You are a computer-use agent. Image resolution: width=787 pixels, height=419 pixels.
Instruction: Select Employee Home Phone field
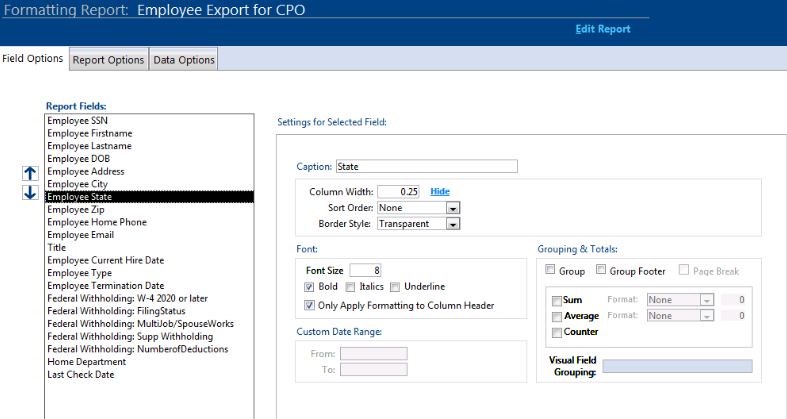click(x=149, y=222)
